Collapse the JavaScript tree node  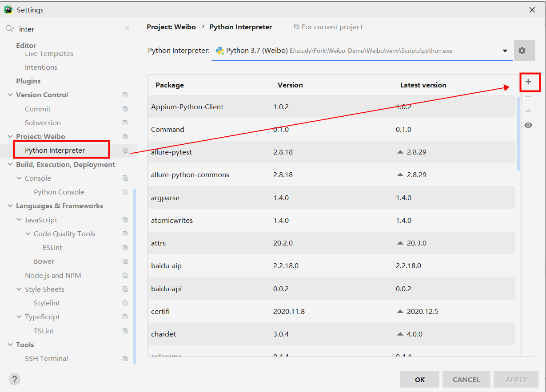[x=19, y=220]
